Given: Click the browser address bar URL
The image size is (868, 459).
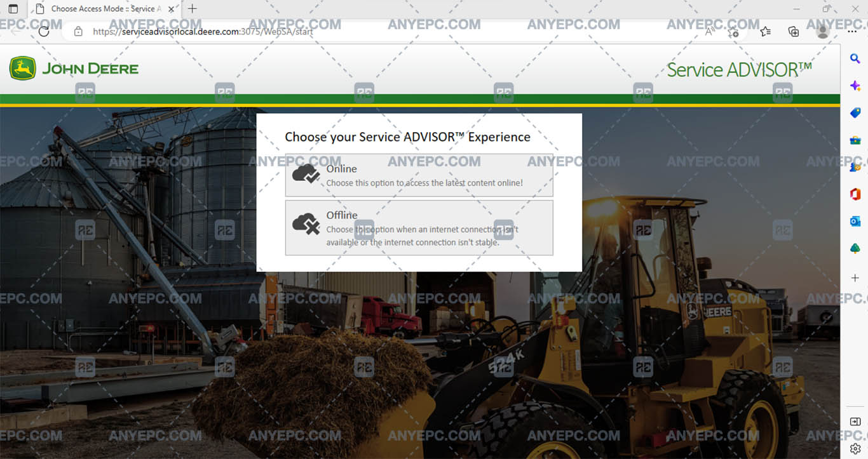Looking at the screenshot, I should click(x=203, y=31).
